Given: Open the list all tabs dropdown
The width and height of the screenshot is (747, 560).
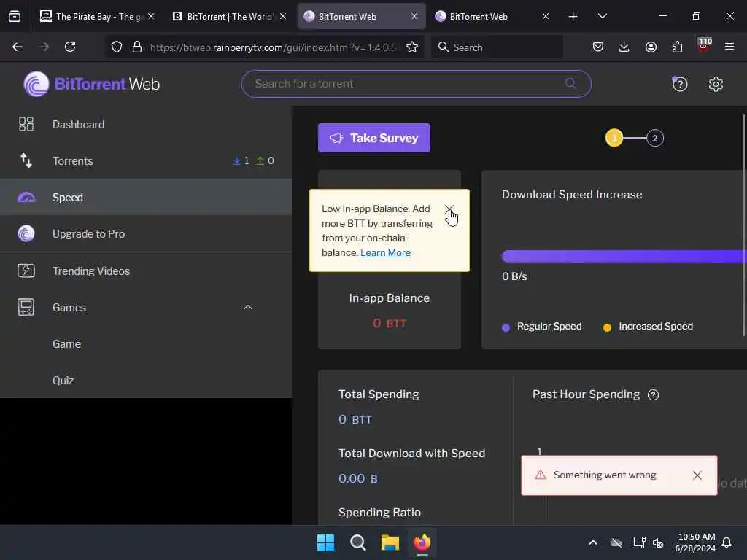Looking at the screenshot, I should [x=602, y=16].
